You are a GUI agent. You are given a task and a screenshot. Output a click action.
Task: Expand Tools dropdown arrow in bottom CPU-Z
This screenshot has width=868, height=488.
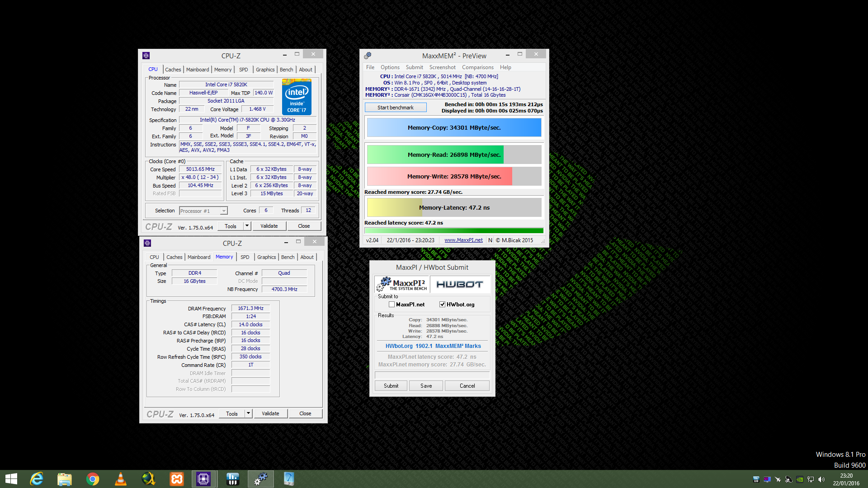[248, 413]
